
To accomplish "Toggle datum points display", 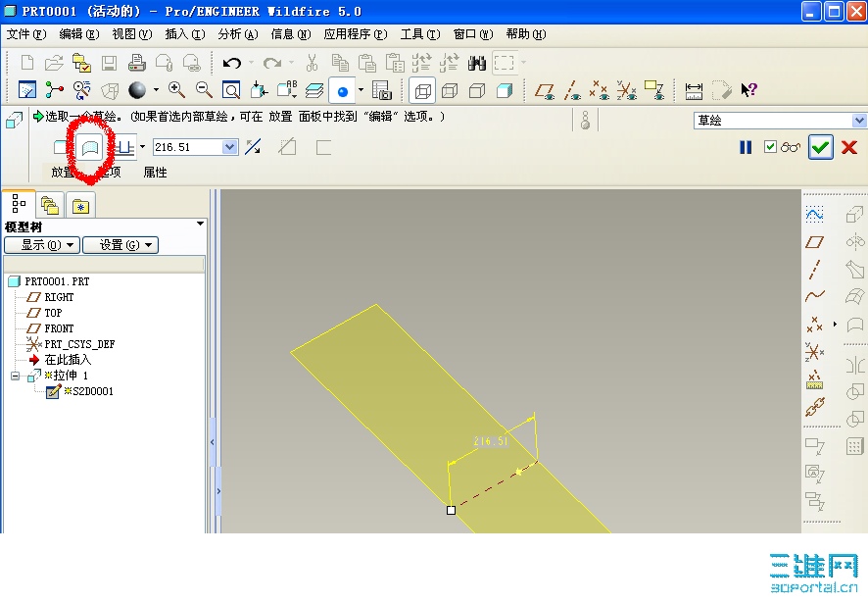I will [x=599, y=90].
